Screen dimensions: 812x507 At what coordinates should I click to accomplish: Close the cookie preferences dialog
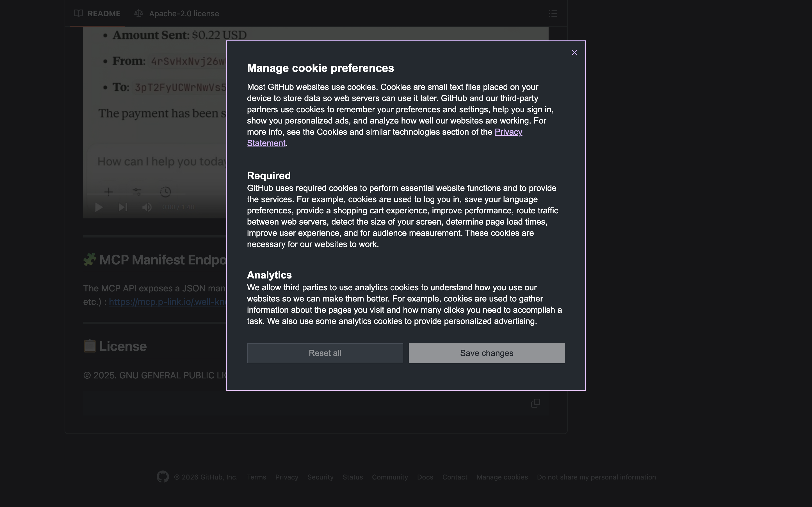click(574, 53)
